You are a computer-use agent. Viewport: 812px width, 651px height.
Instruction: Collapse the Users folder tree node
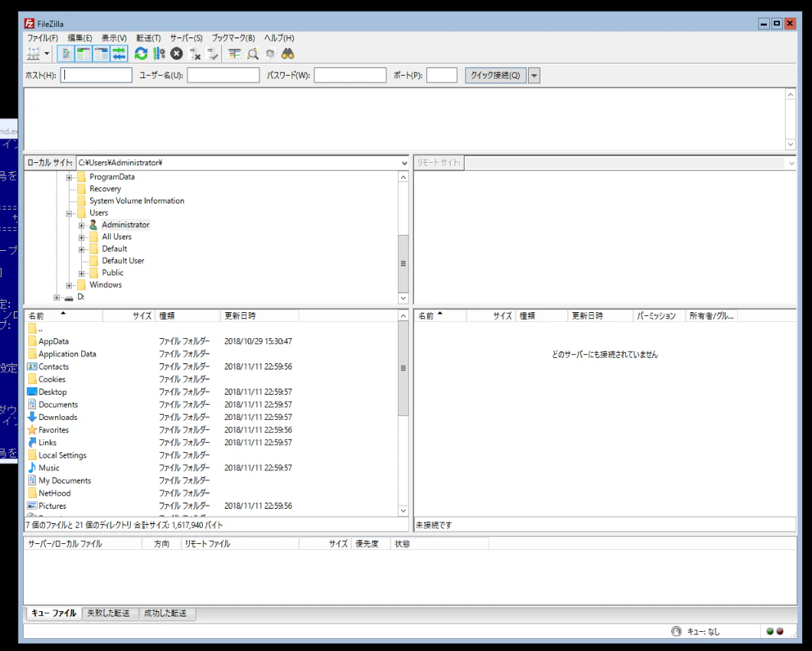click(x=69, y=213)
